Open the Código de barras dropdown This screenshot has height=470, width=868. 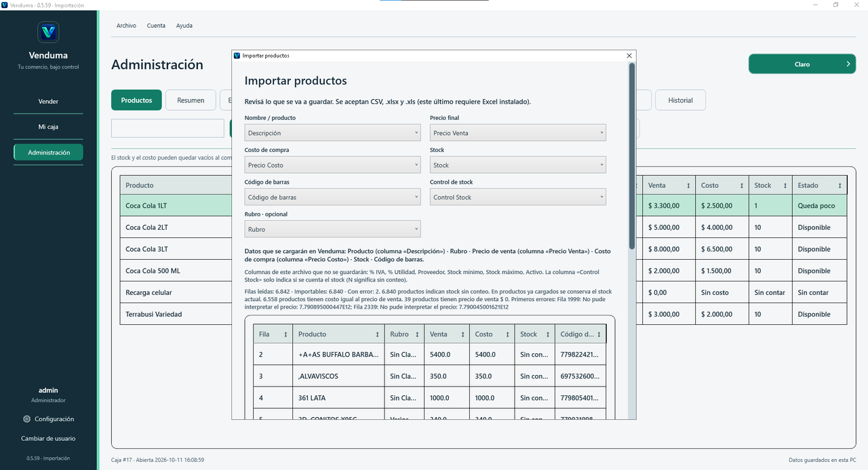pos(332,197)
